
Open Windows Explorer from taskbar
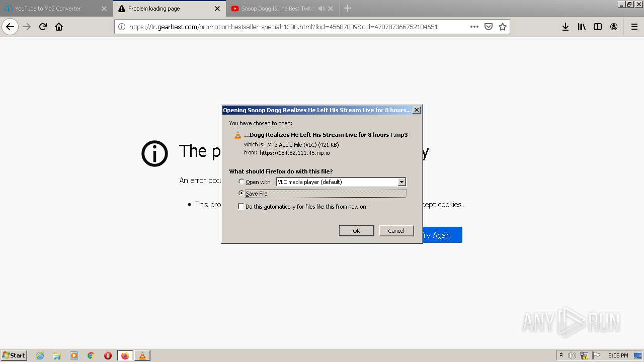click(x=57, y=355)
